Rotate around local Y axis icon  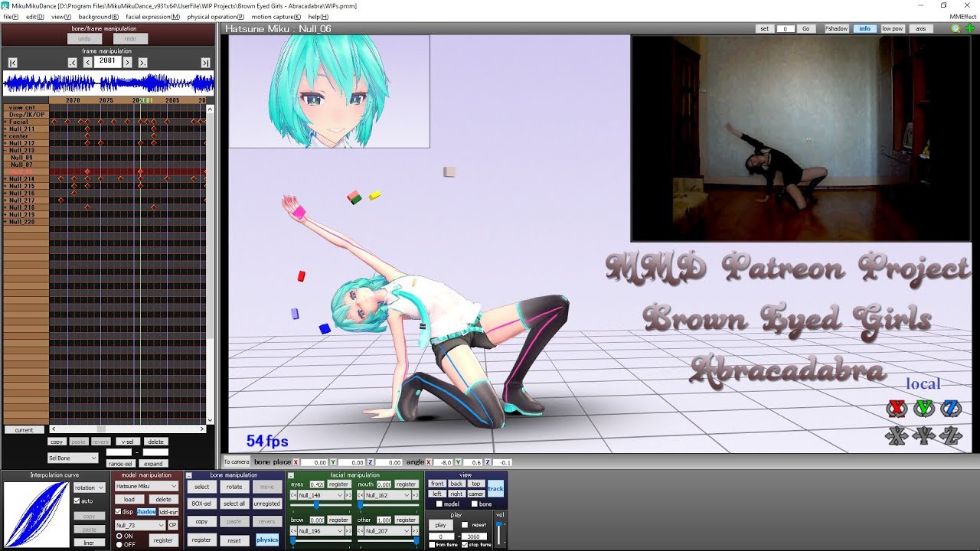coord(924,408)
